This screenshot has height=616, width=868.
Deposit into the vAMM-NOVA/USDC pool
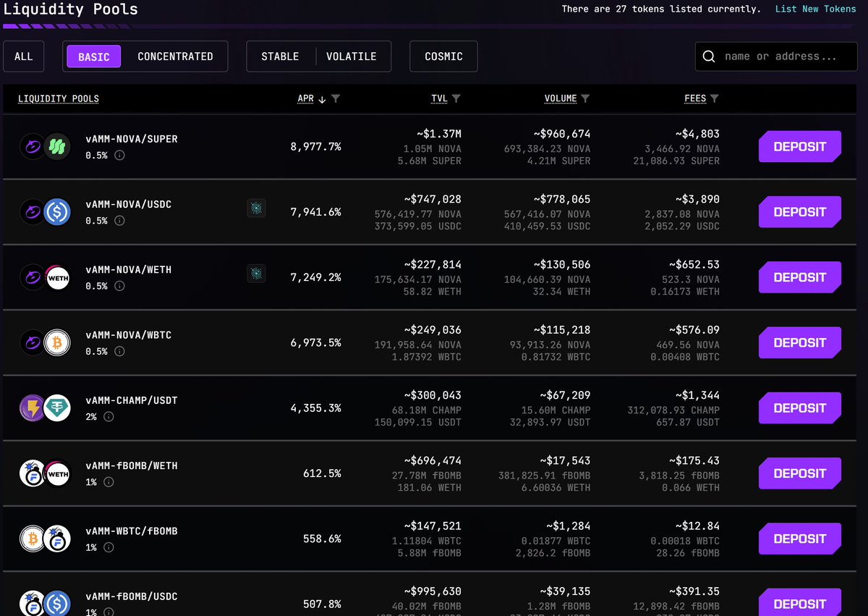(800, 212)
